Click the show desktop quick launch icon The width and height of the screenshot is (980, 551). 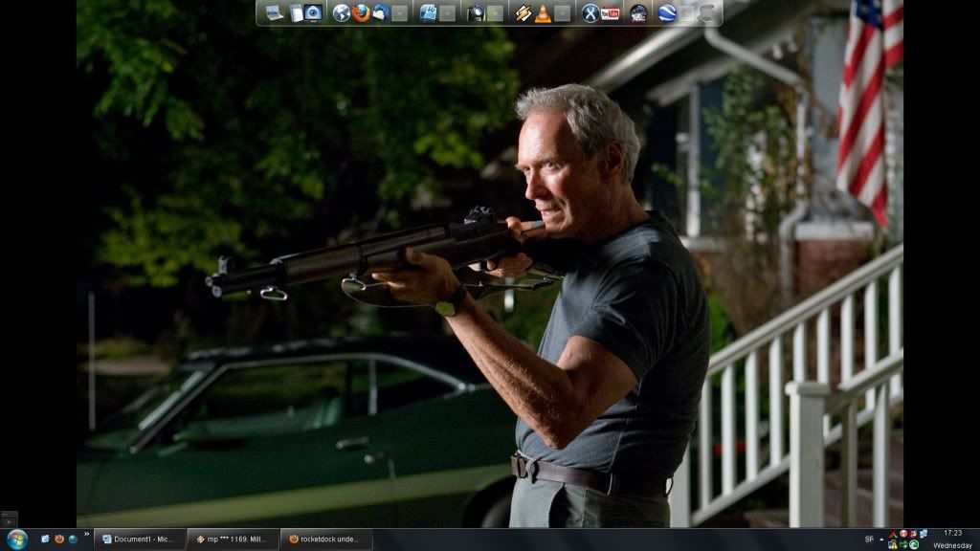coord(45,540)
